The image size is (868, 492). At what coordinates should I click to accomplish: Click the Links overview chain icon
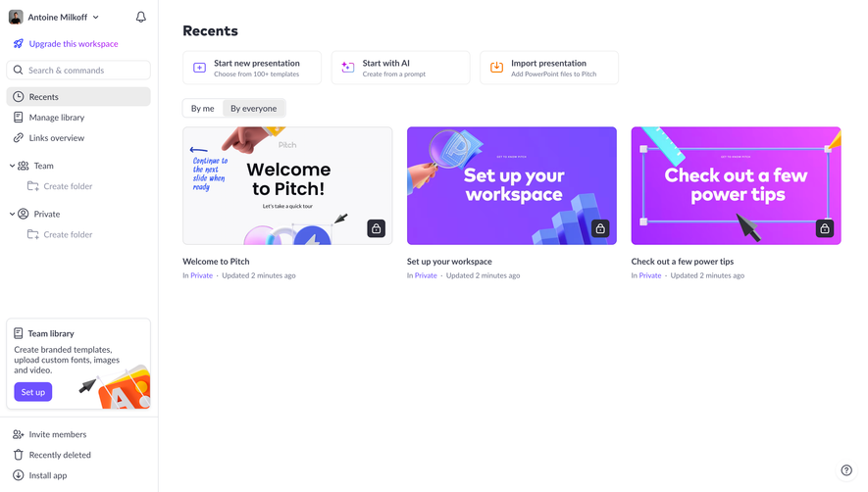(19, 138)
